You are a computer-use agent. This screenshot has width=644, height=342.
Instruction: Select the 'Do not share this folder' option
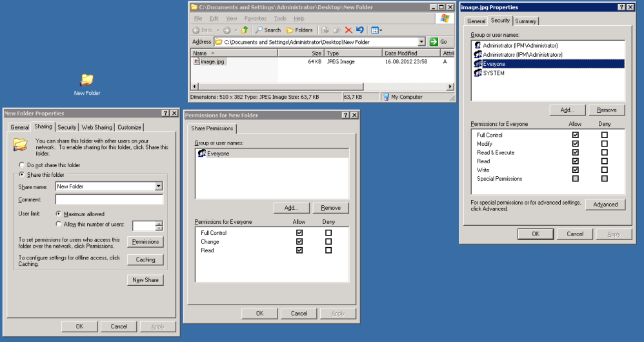click(x=23, y=165)
